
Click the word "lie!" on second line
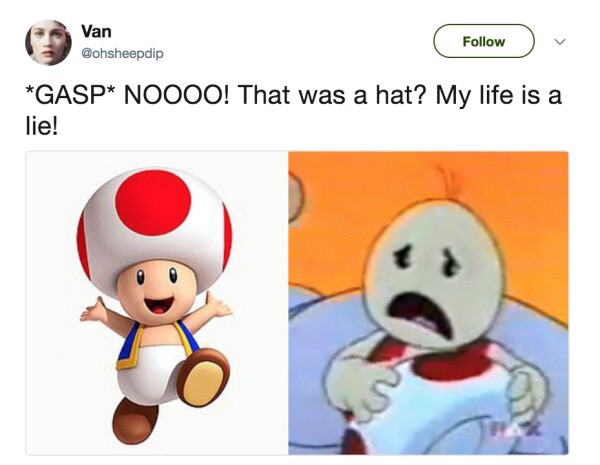pyautogui.click(x=42, y=127)
